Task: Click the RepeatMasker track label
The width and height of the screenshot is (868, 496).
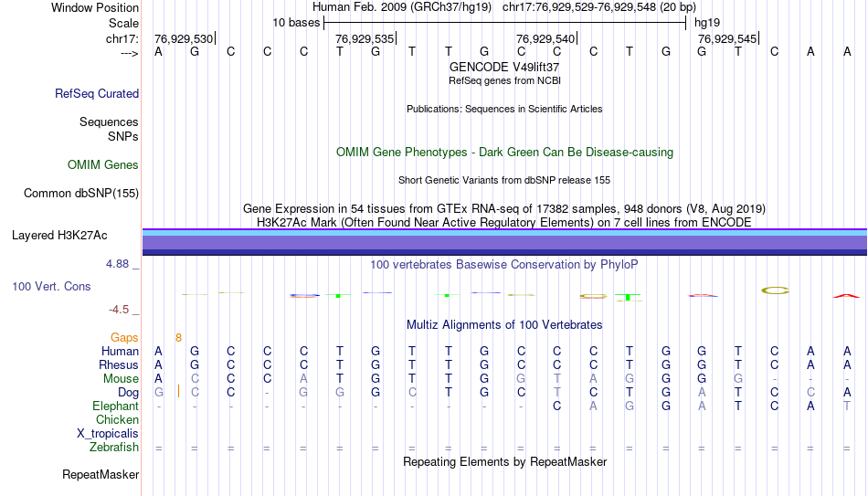Action: 101,474
